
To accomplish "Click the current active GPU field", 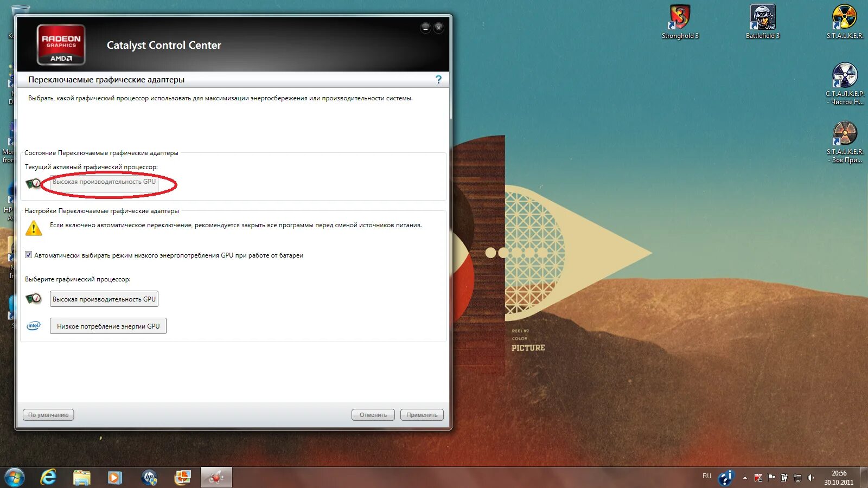I will 104,182.
